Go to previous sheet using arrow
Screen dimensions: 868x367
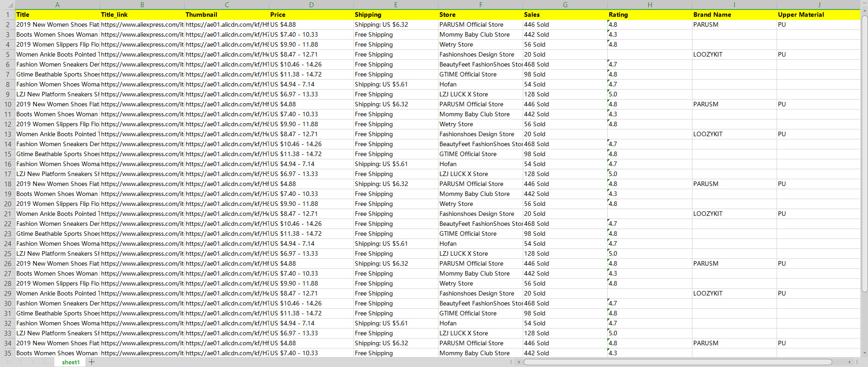tap(20, 362)
